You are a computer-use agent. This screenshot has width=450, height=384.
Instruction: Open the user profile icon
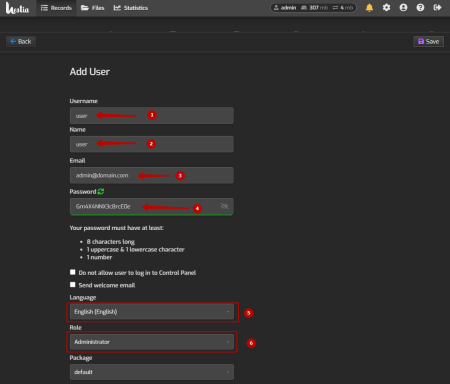pos(403,8)
